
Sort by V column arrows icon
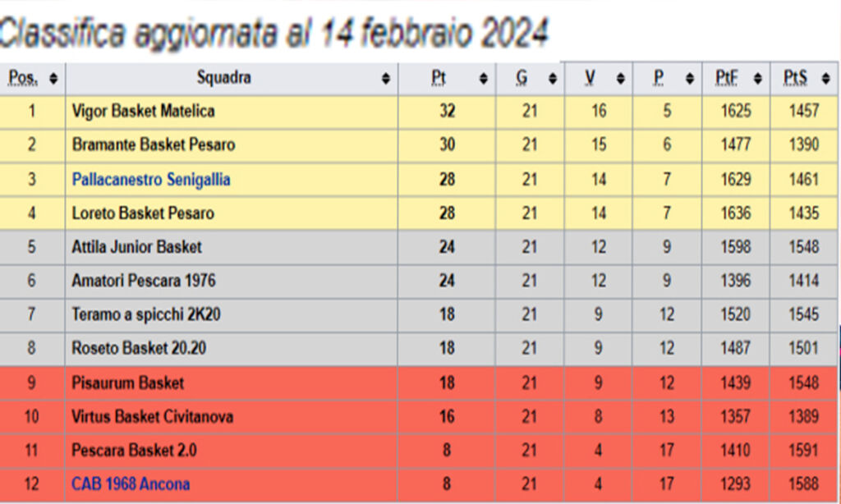(x=621, y=79)
